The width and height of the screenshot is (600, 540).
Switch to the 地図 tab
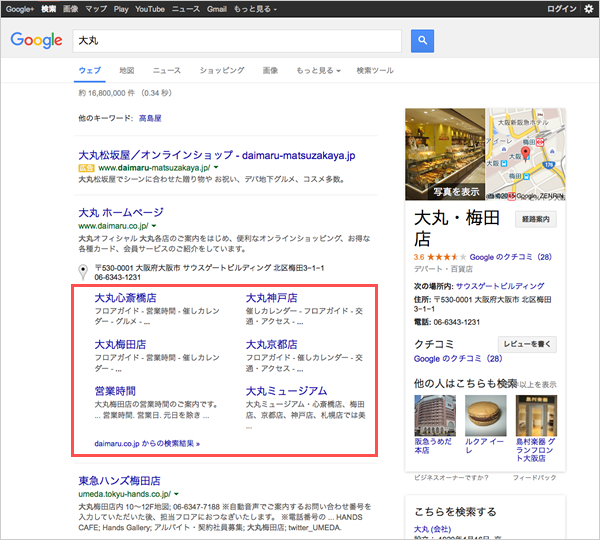[127, 70]
